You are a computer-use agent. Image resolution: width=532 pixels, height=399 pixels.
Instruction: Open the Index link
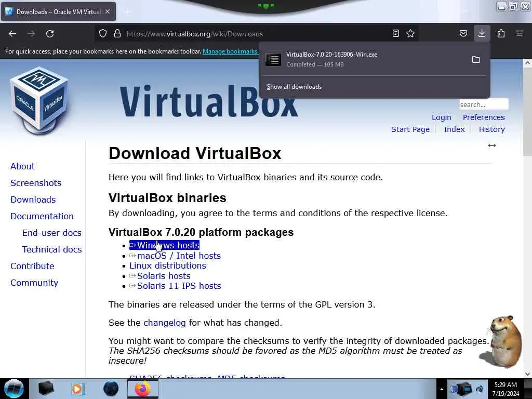[x=454, y=129]
